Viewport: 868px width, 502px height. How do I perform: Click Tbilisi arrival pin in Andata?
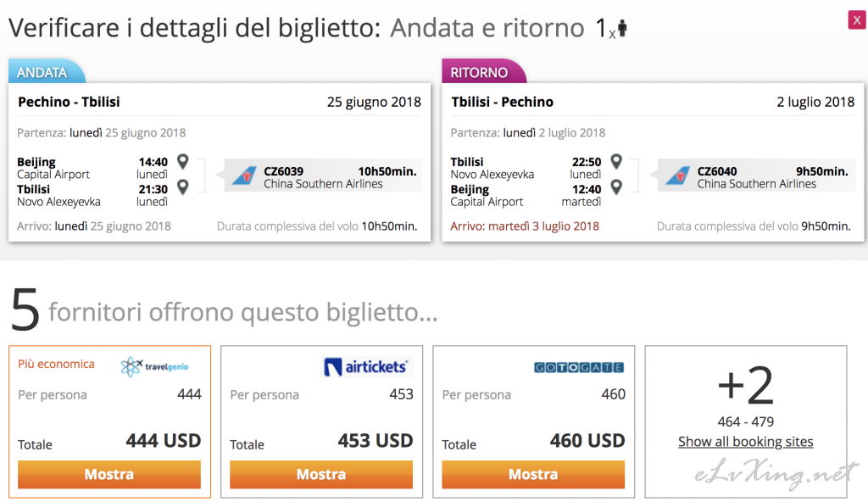pos(182,187)
